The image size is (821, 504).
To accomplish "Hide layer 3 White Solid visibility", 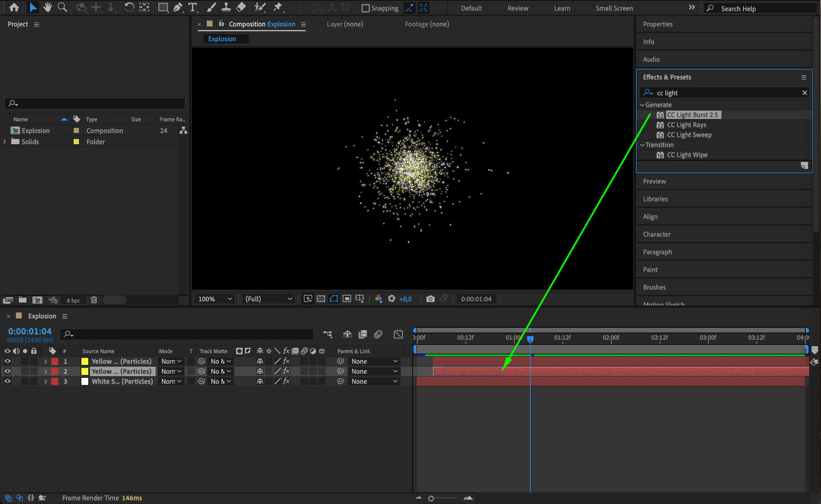I will pos(7,381).
